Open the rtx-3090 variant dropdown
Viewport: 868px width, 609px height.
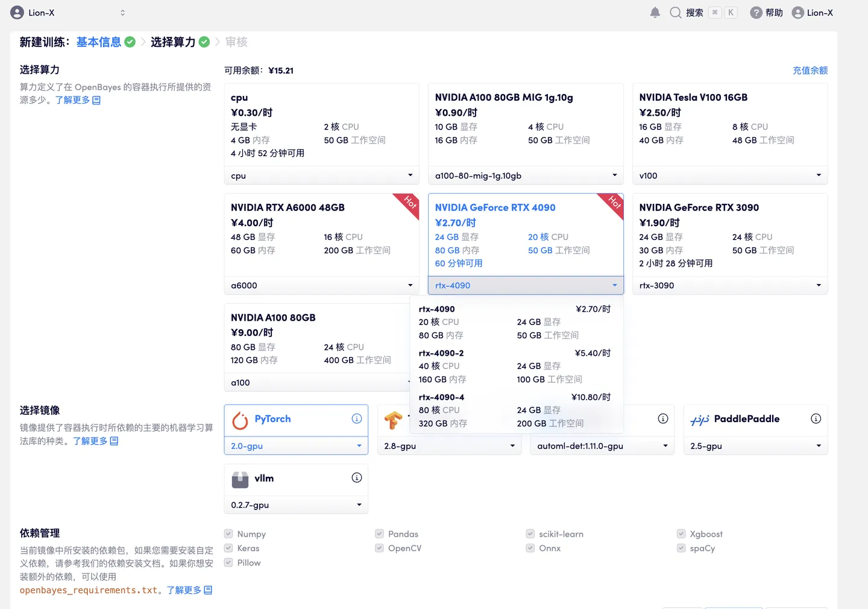coord(729,285)
